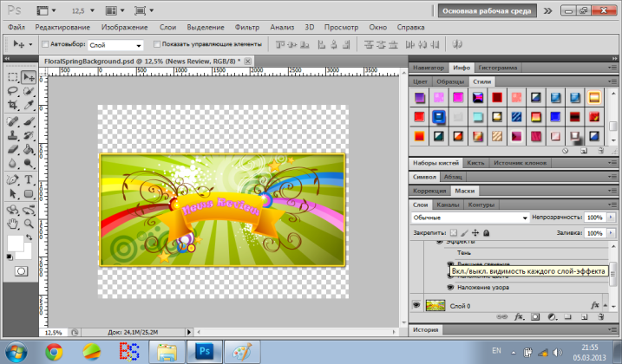This screenshot has width=622, height=364.
Task: Open the Автовыбор Слой combo box
Action: click(x=115, y=44)
